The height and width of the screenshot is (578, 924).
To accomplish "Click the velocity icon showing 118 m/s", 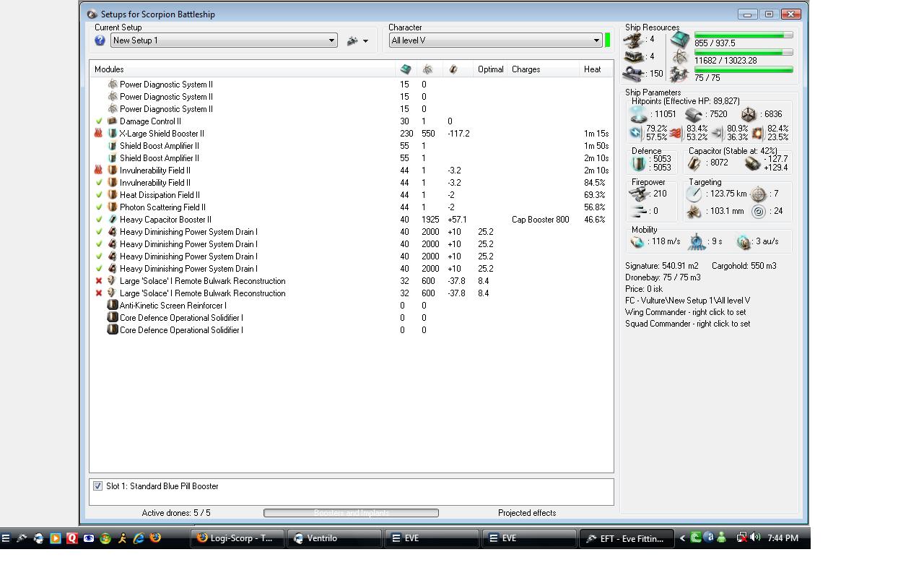I will pyautogui.click(x=638, y=242).
